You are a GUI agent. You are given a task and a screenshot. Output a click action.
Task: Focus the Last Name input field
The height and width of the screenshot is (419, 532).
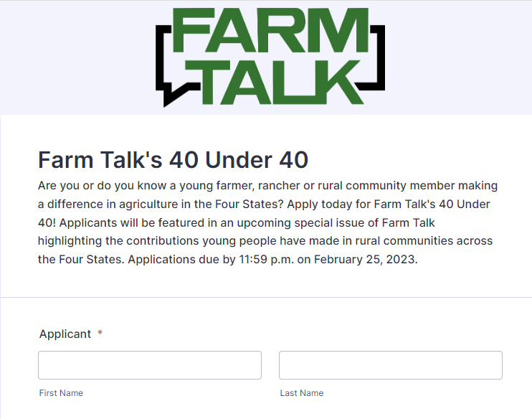coord(391,365)
